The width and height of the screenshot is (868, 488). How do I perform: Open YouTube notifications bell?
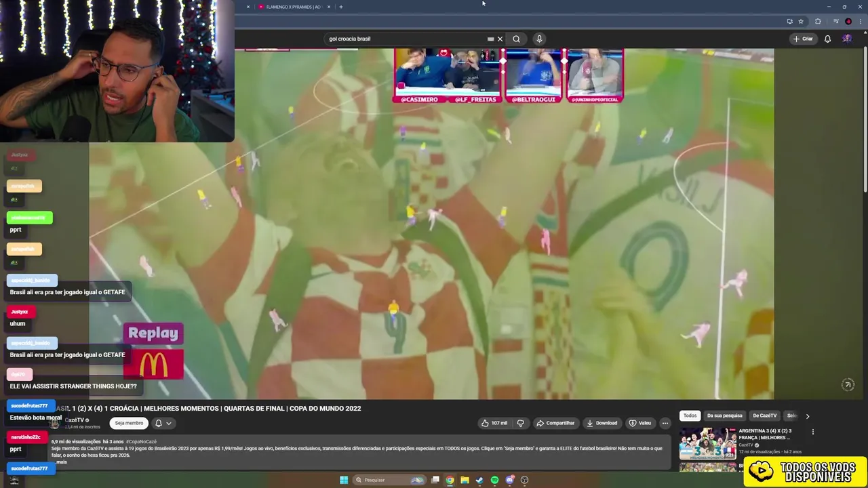pos(827,39)
